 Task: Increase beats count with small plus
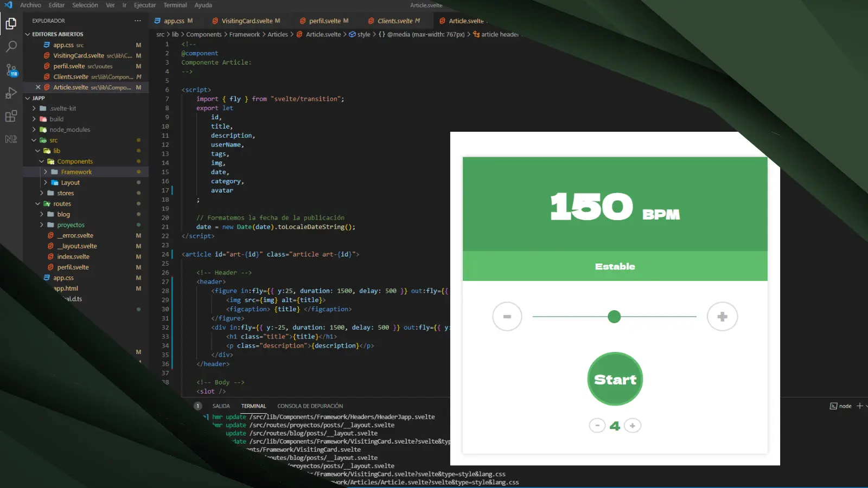[633, 426]
